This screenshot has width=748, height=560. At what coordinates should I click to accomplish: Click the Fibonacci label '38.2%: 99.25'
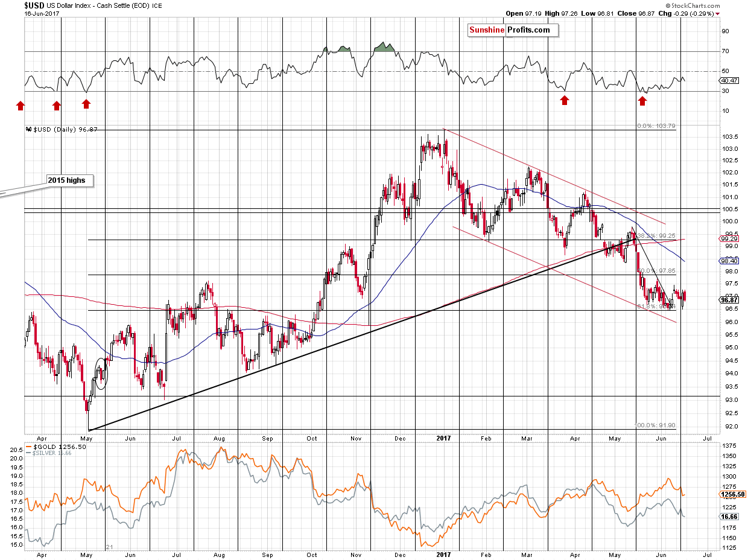[x=656, y=236]
